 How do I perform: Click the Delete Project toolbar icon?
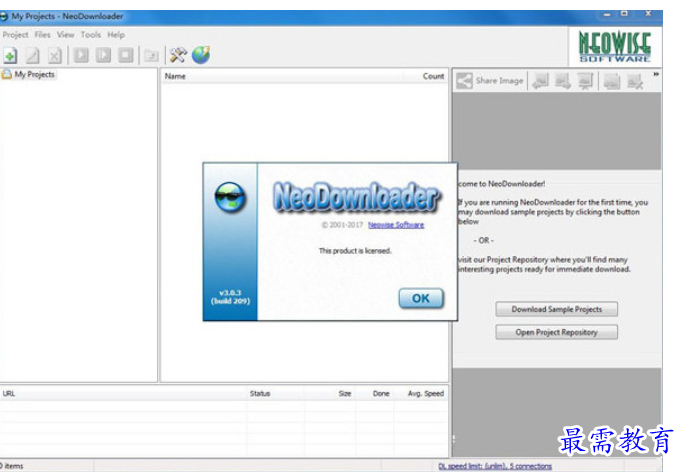tap(55, 55)
